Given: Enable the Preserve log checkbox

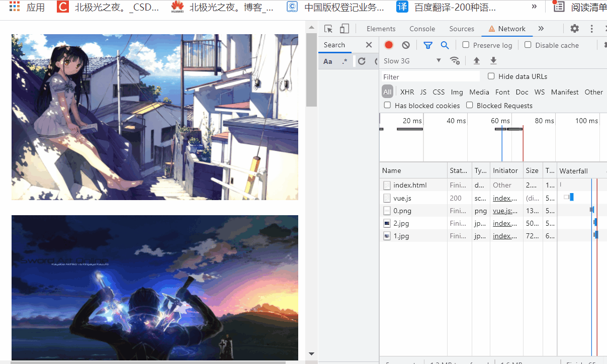Looking at the screenshot, I should tap(465, 45).
